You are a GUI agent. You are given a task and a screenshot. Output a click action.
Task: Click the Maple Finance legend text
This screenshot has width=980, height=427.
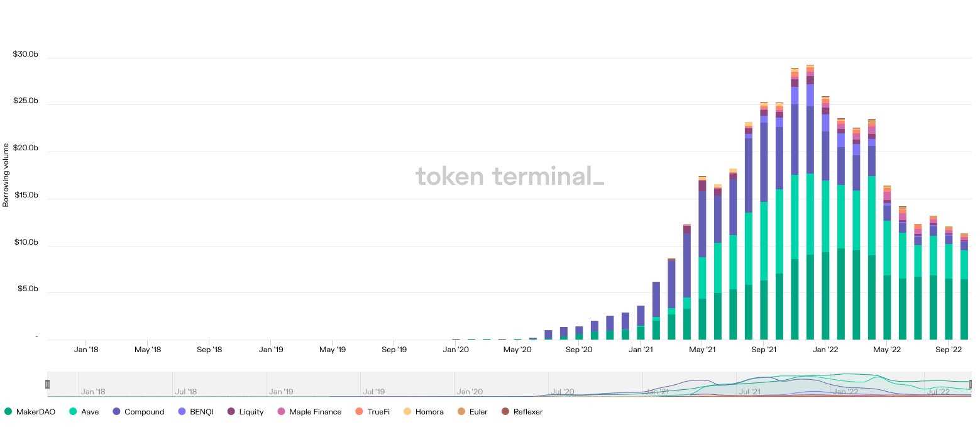315,412
